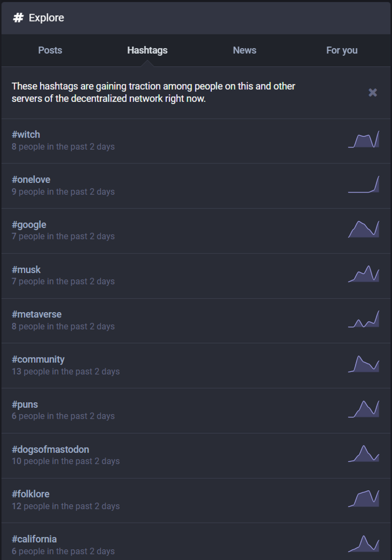The image size is (392, 560).
Task: Click the #metaverse hashtag link
Action: click(x=36, y=314)
